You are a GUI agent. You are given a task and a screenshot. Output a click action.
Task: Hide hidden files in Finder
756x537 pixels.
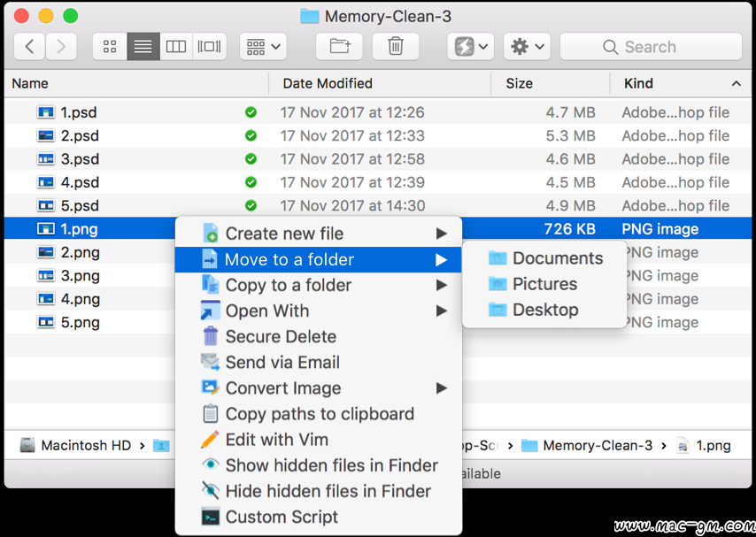328,491
